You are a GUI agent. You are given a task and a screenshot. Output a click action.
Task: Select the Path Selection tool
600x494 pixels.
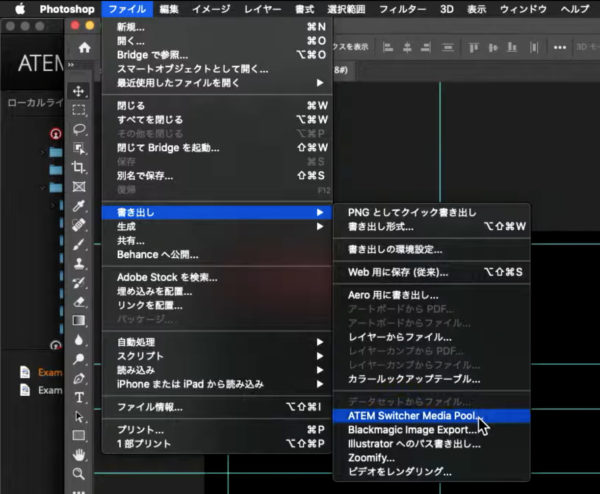click(79, 417)
